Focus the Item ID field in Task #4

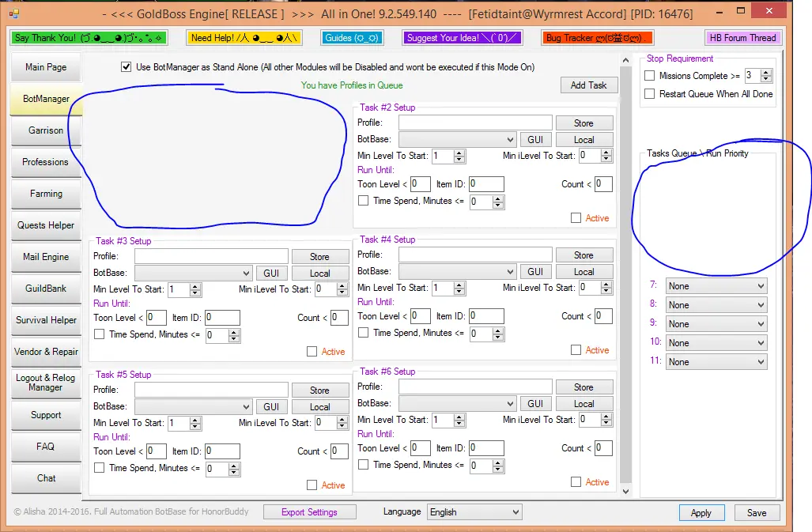click(487, 315)
